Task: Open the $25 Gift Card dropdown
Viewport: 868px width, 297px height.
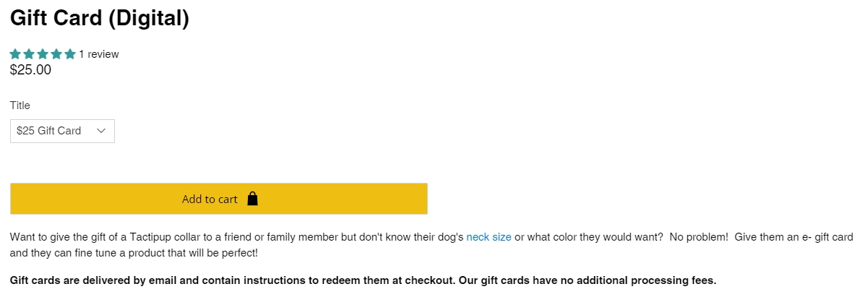Action: click(62, 131)
